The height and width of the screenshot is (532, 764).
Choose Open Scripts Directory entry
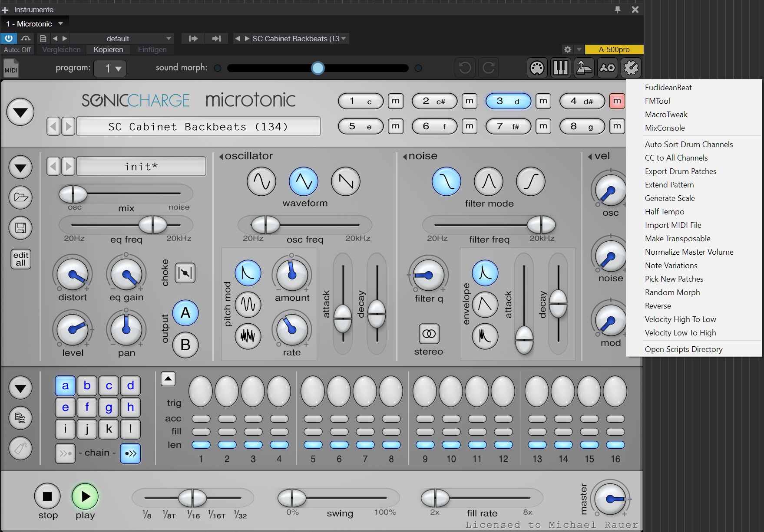coord(684,349)
